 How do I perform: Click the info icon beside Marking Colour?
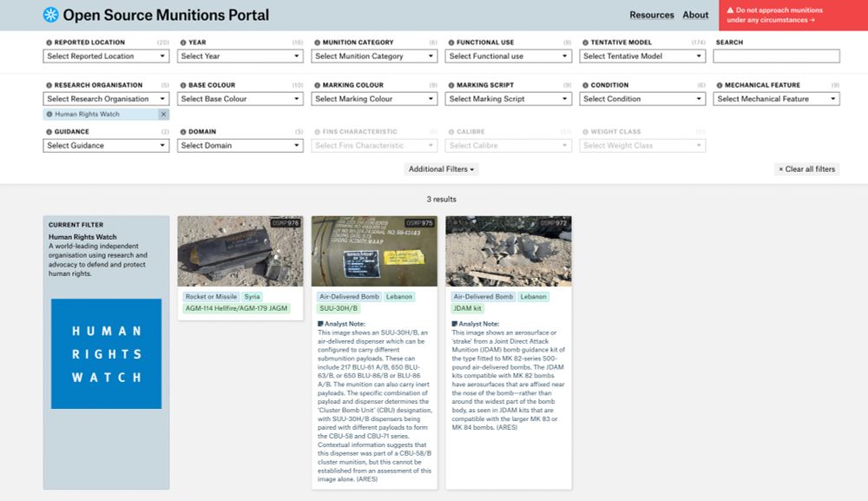tap(317, 85)
